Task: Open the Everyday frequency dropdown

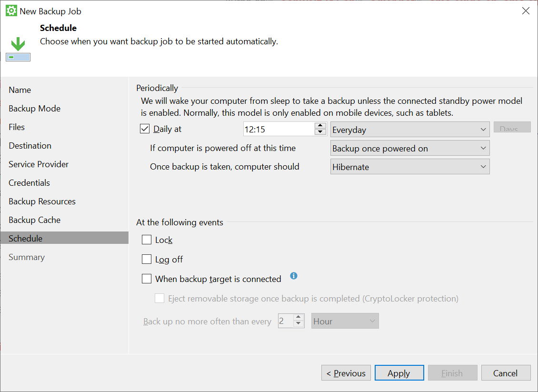Action: pos(409,130)
